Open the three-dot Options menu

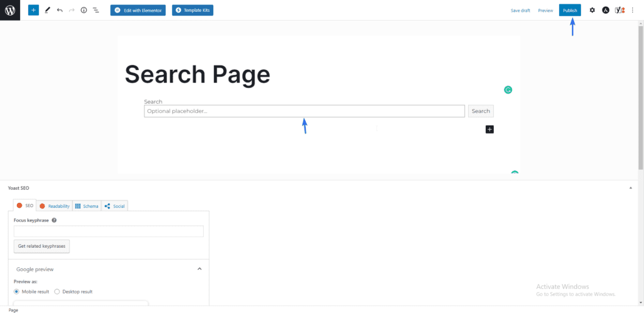[633, 10]
